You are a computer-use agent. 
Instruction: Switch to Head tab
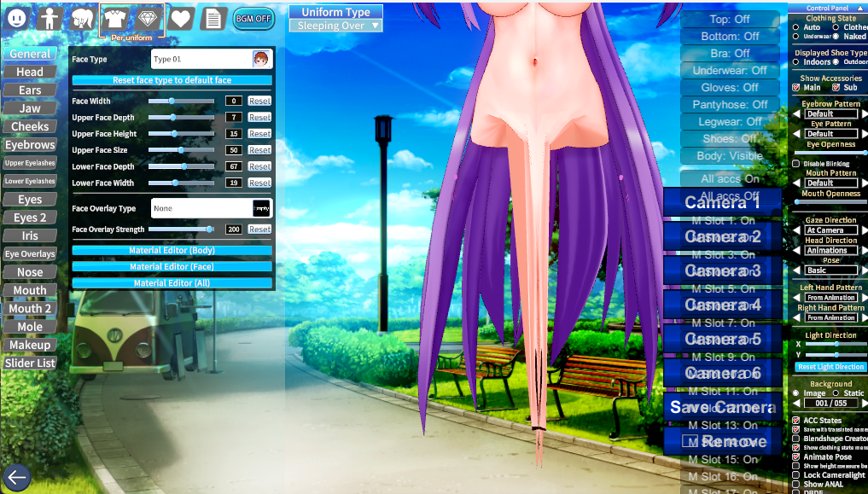pos(30,72)
